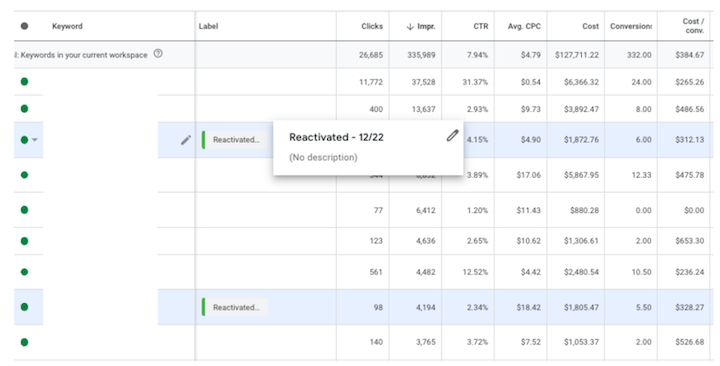Click the 3,765 impressions cell
720x366 pixels.
tap(426, 342)
